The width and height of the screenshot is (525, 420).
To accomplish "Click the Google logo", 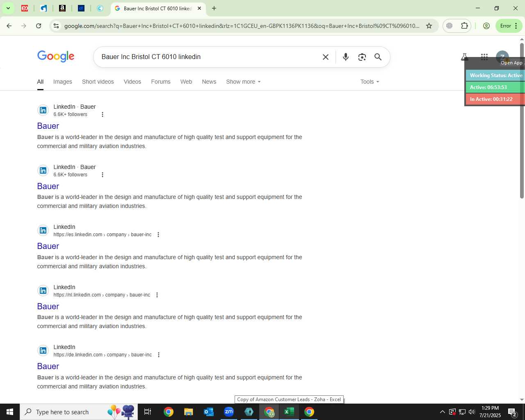I will pyautogui.click(x=56, y=56).
